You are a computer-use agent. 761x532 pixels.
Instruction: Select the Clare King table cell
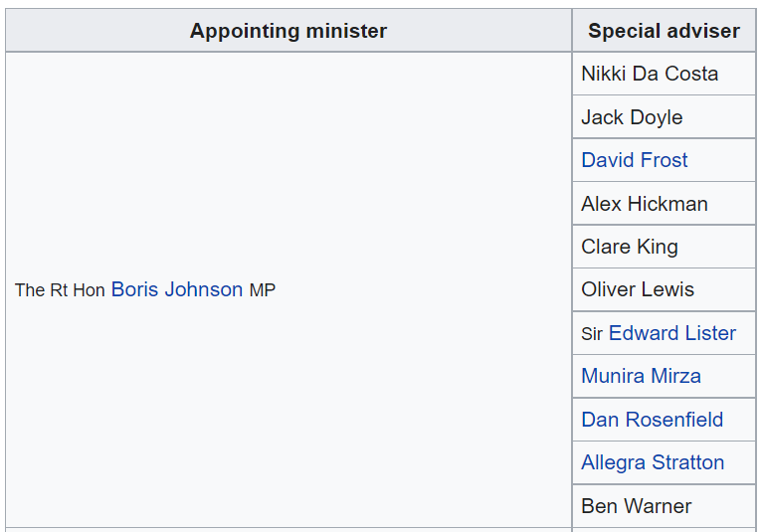pyautogui.click(x=664, y=247)
